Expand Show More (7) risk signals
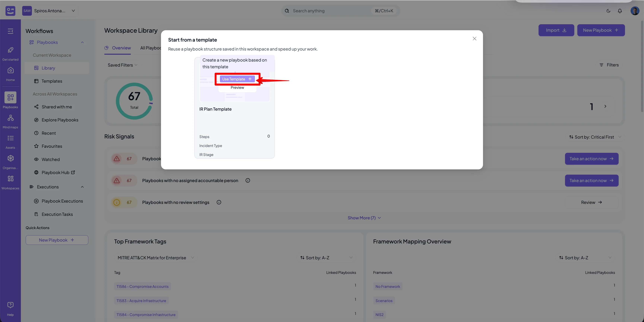 [x=364, y=218]
